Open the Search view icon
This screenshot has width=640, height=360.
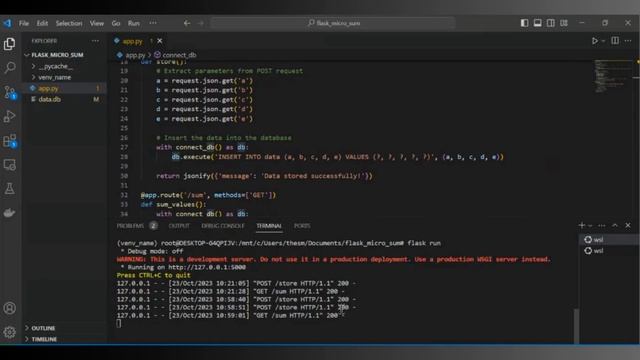click(x=9, y=68)
